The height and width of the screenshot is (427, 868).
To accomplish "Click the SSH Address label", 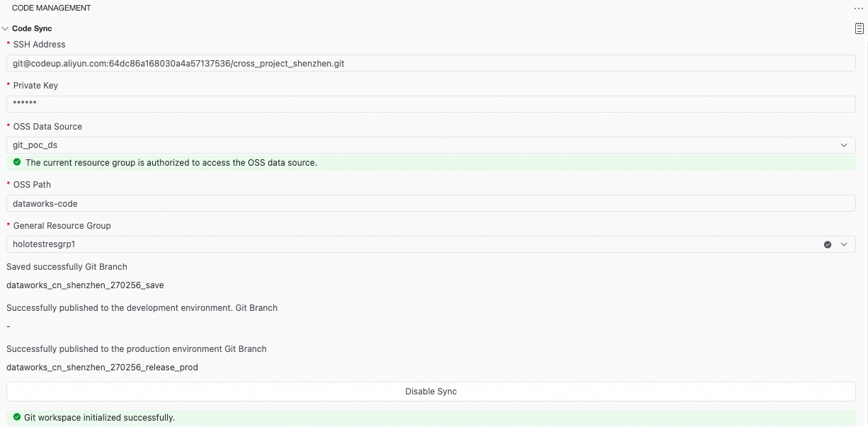I will (x=39, y=45).
